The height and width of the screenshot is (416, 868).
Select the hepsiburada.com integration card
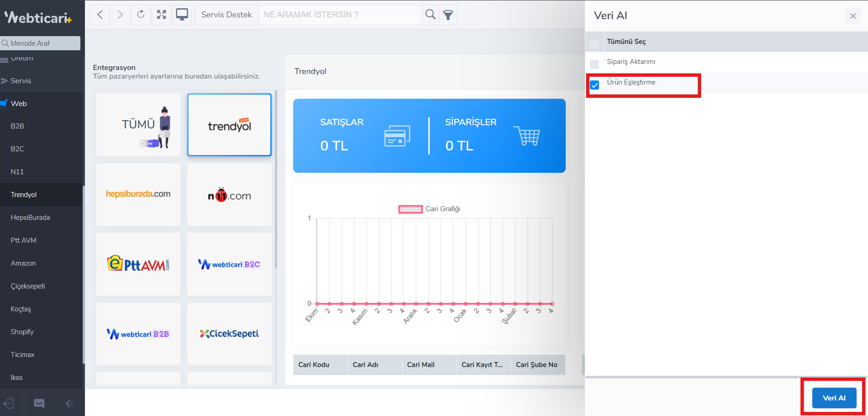[x=138, y=194]
